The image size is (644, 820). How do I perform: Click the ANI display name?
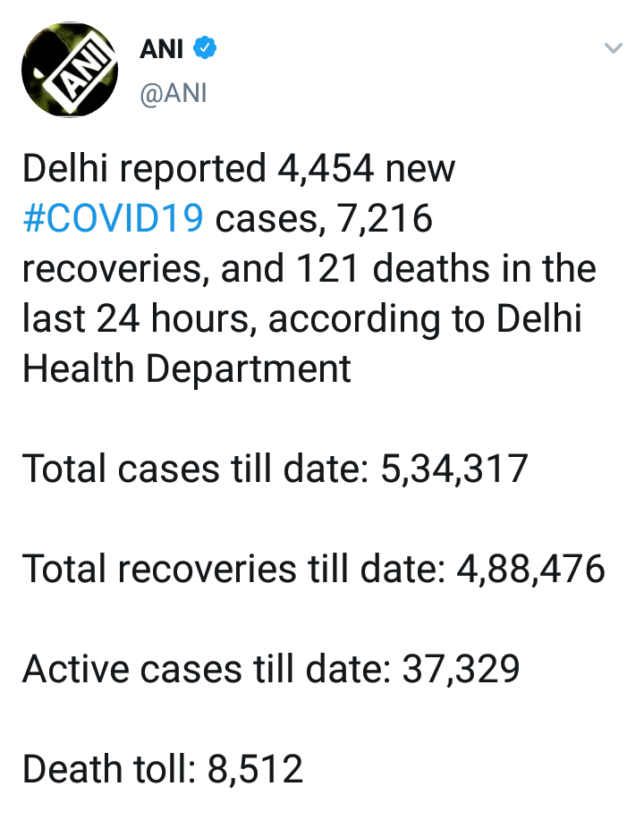click(x=162, y=50)
